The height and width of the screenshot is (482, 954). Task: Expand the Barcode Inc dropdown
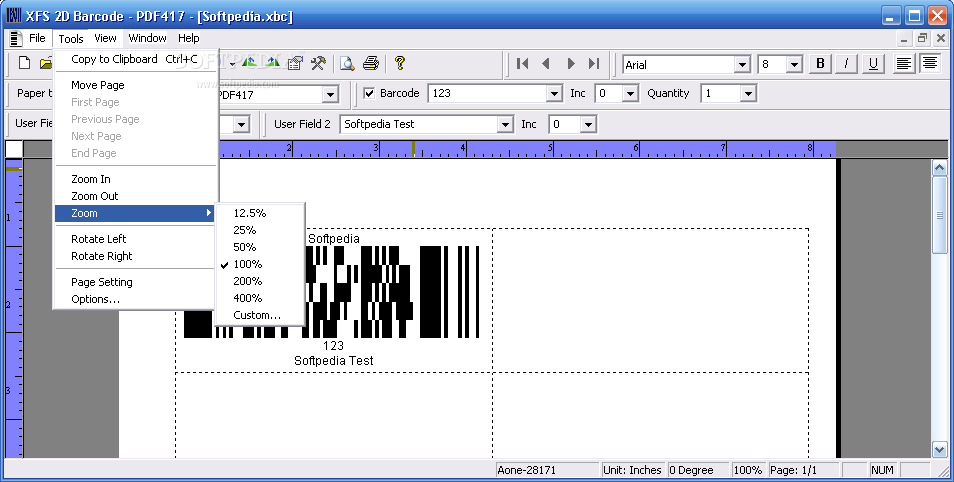point(630,94)
